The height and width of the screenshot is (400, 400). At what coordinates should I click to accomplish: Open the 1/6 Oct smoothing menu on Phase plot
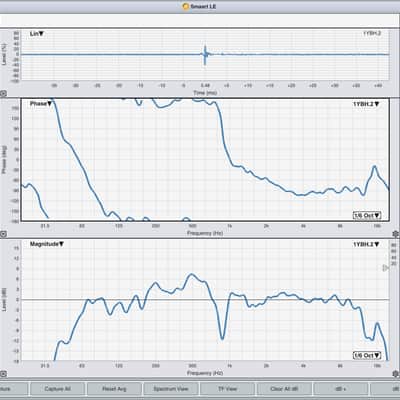coord(367,215)
